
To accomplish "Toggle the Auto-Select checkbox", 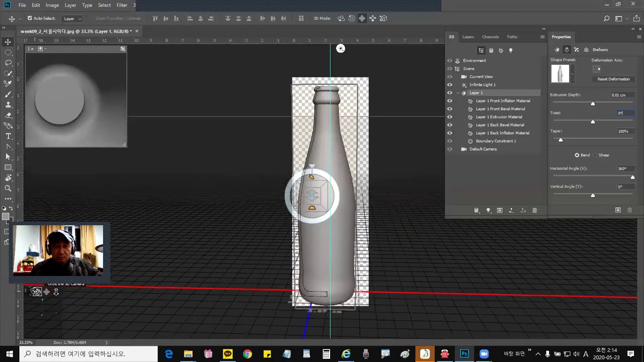I will click(x=30, y=19).
